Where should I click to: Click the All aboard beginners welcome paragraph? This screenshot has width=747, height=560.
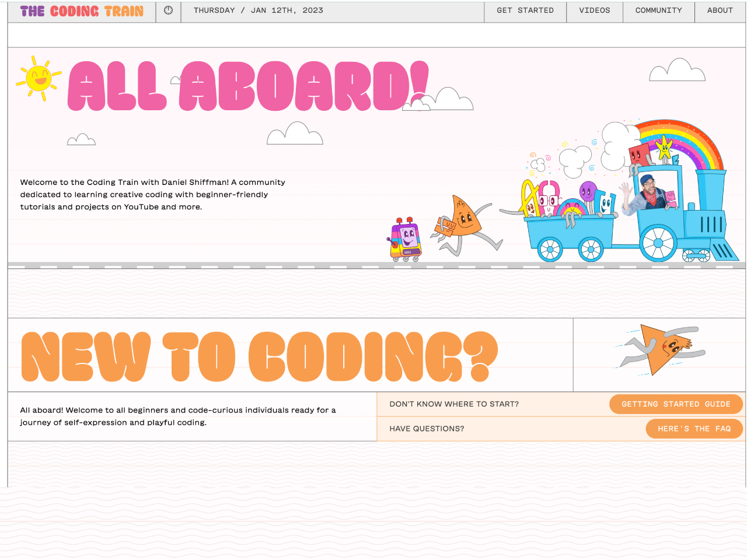[178, 416]
